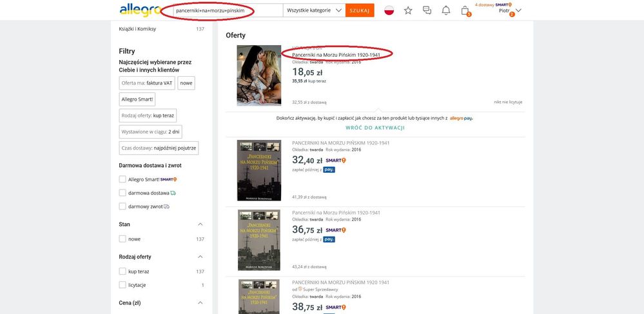Open the messages chat icon
The width and height of the screenshot is (644, 314).
pyautogui.click(x=427, y=11)
